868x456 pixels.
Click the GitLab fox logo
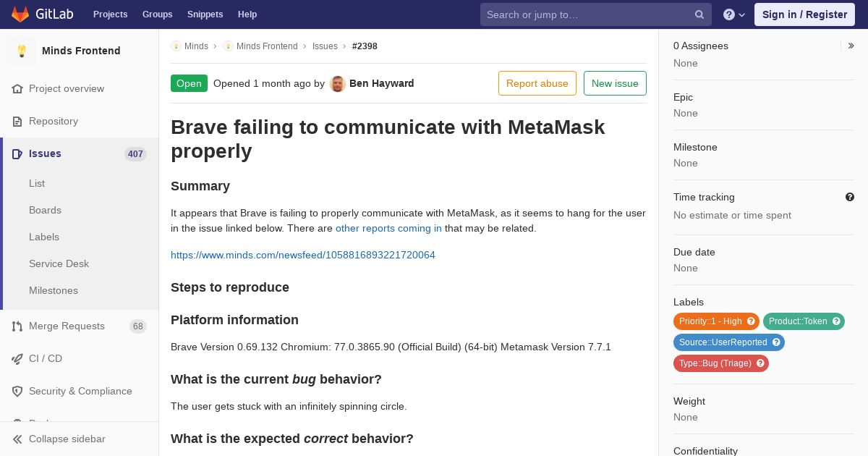pyautogui.click(x=20, y=14)
